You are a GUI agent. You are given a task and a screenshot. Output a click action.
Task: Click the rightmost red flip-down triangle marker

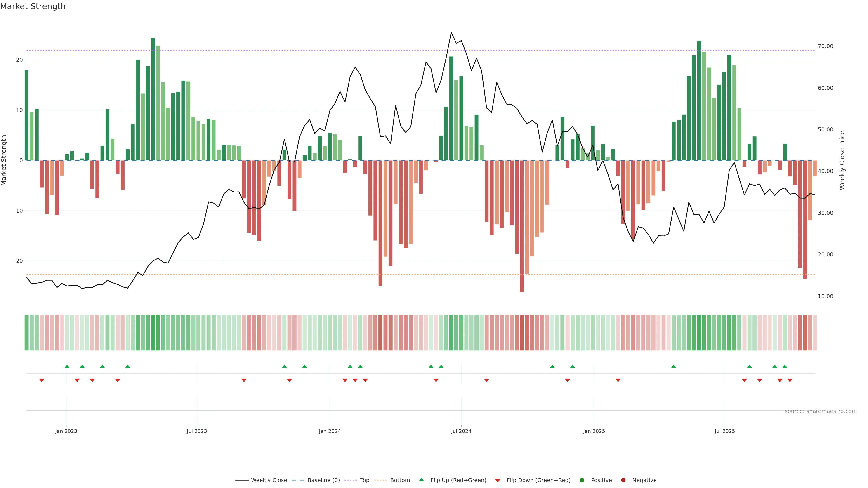790,380
